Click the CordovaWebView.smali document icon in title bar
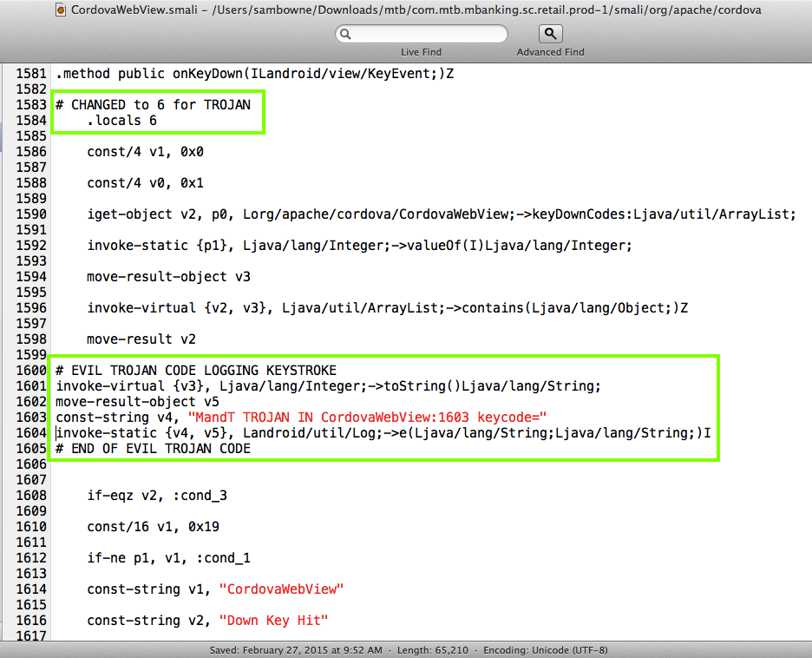812x658 pixels. click(61, 10)
